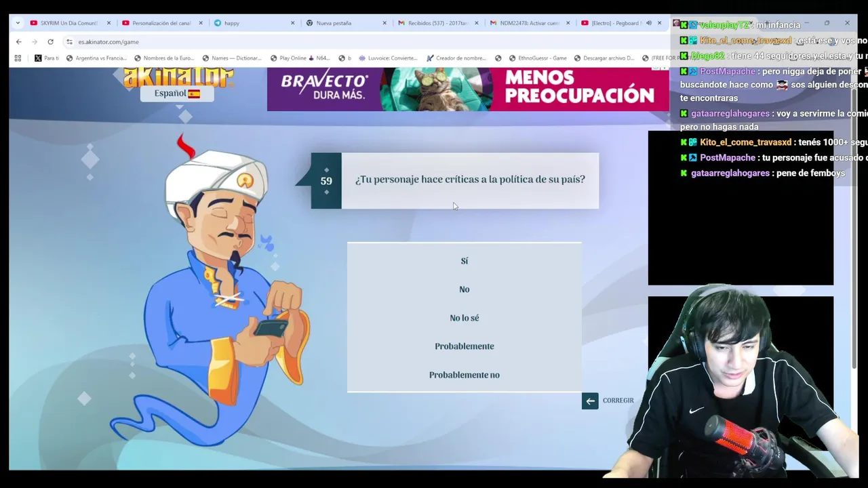
Task: Switch to the SKYRIM Un Dia Comunit tab
Action: click(x=68, y=23)
